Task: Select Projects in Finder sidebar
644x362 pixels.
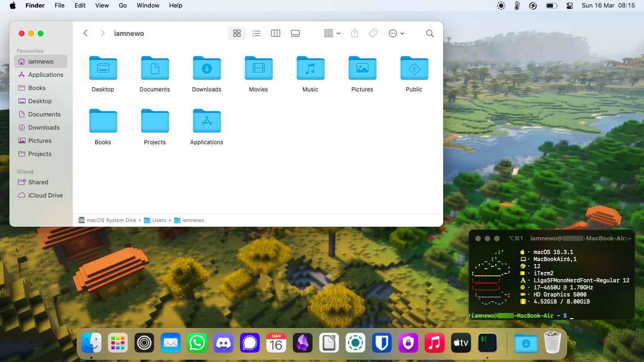Action: (41, 154)
